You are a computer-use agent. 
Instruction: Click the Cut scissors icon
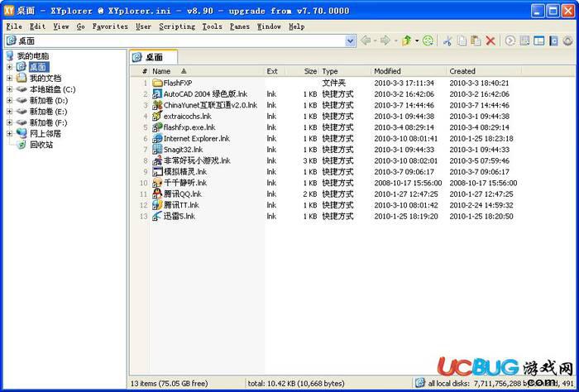coord(447,41)
